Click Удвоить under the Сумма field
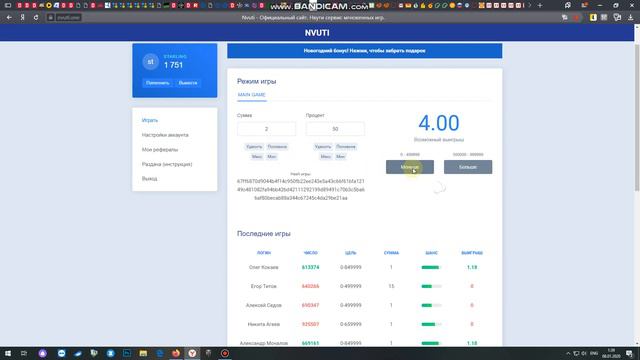 coord(254,147)
